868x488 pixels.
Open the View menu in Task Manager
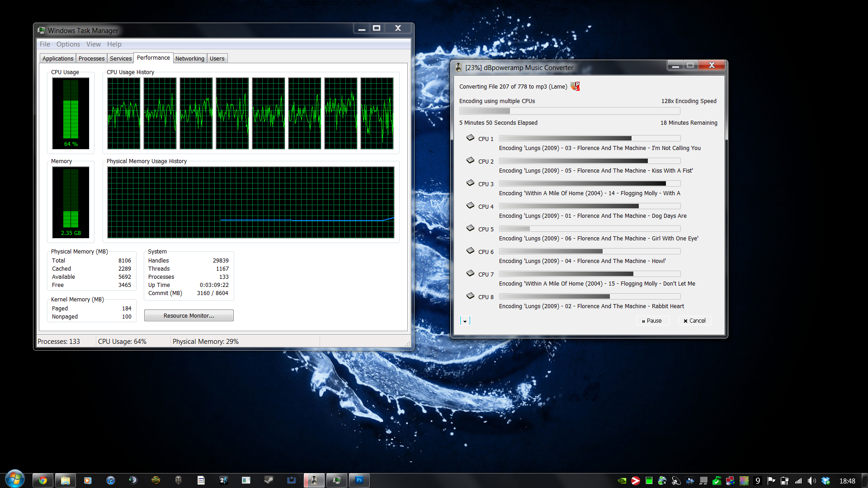coord(94,44)
